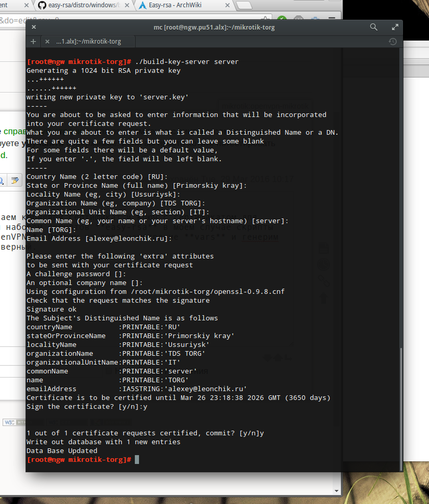Click the 'Country Name (2 letter code) [RU]:' line
This screenshot has height=504, width=429.
(x=97, y=177)
